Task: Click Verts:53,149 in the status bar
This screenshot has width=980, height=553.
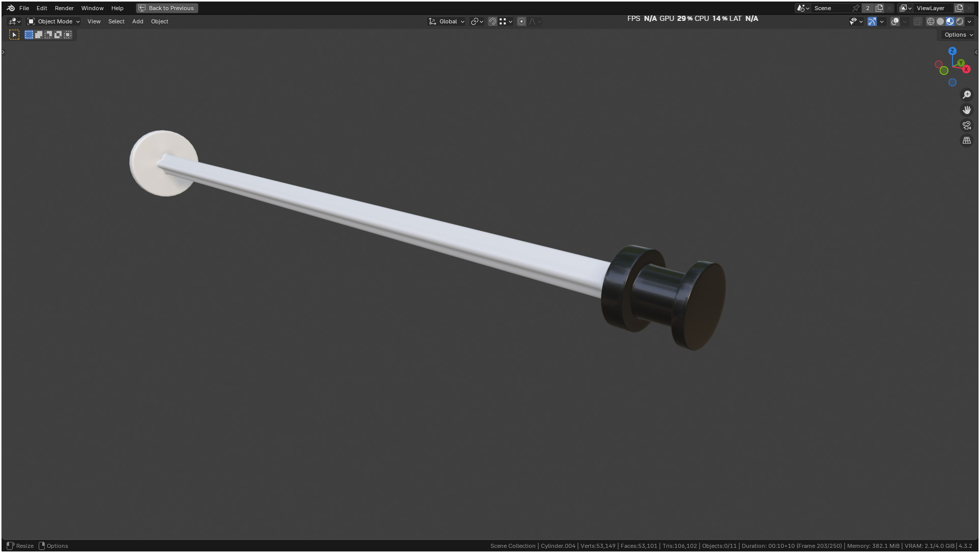Action: pos(598,546)
